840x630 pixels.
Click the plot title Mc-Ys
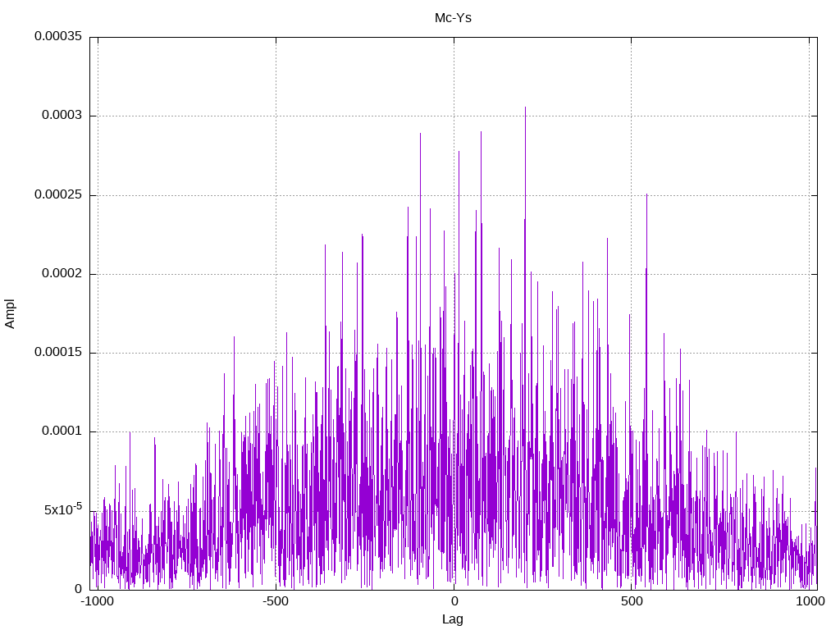[x=453, y=18]
